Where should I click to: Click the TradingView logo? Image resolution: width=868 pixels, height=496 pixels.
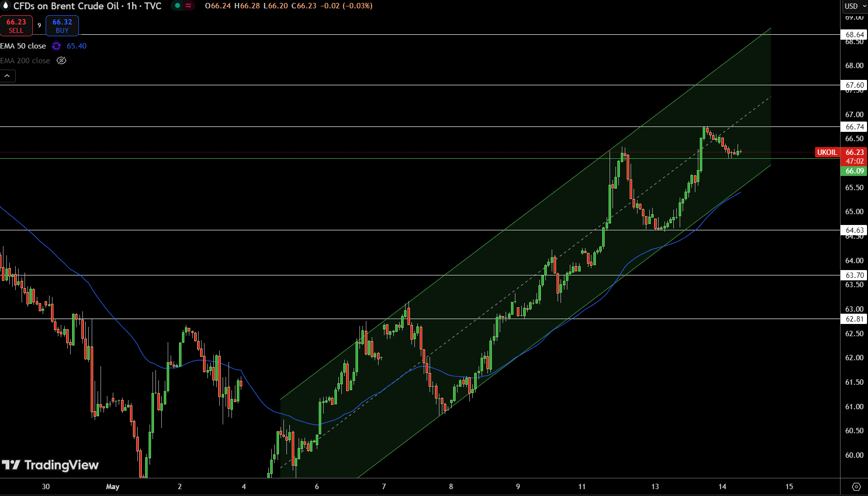pyautogui.click(x=50, y=465)
